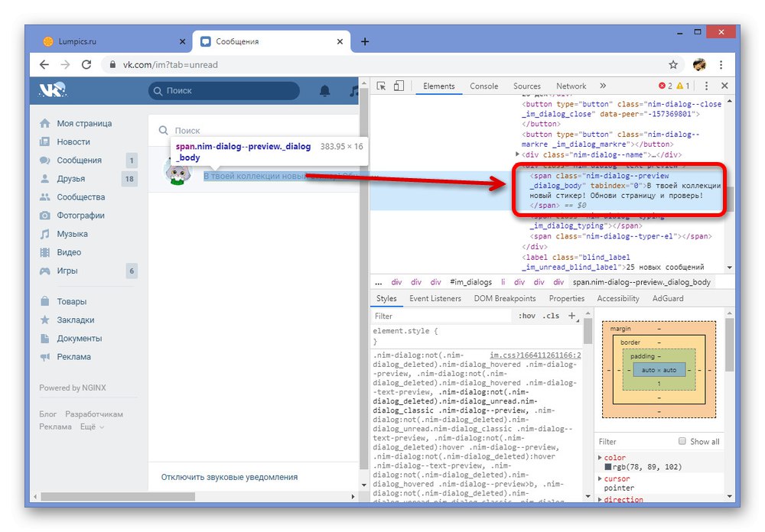Reload the page

pyautogui.click(x=86, y=64)
